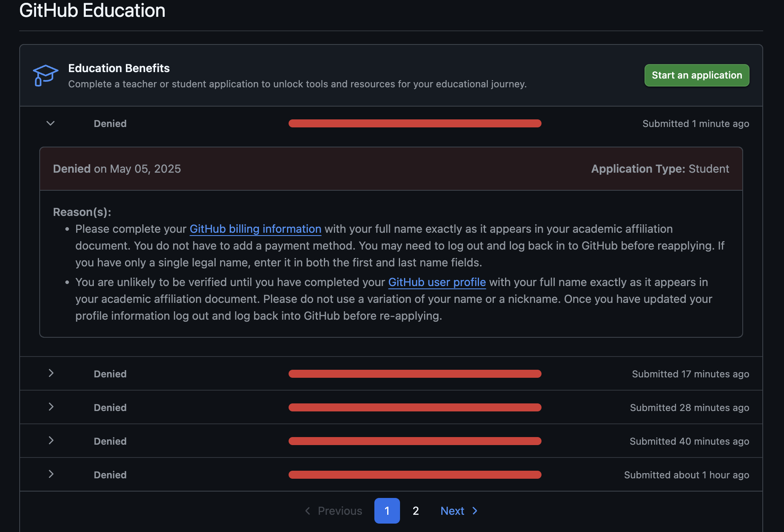784x532 pixels.
Task: Click the "Denied on May 05, 2025" text
Action: tap(117, 169)
